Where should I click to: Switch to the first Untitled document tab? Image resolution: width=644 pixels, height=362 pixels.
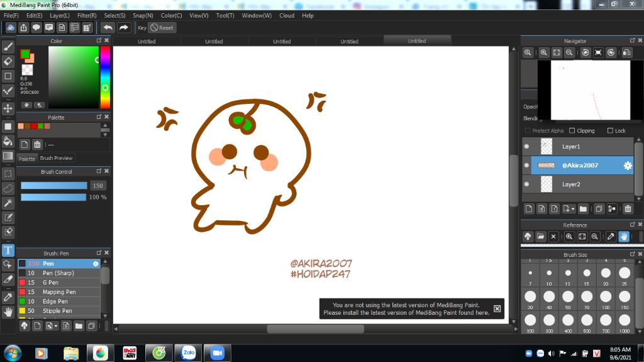point(147,41)
